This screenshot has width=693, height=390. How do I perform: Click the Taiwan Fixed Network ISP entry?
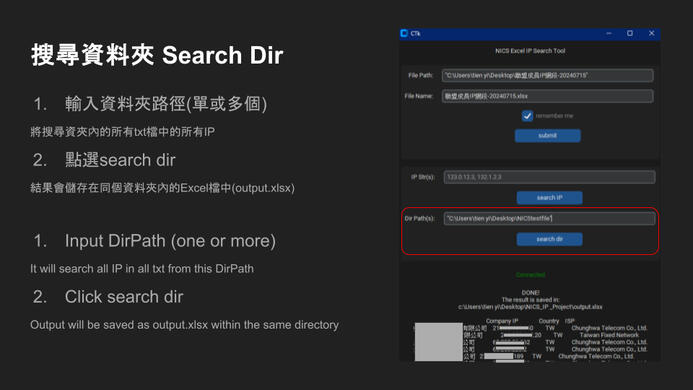(x=609, y=335)
